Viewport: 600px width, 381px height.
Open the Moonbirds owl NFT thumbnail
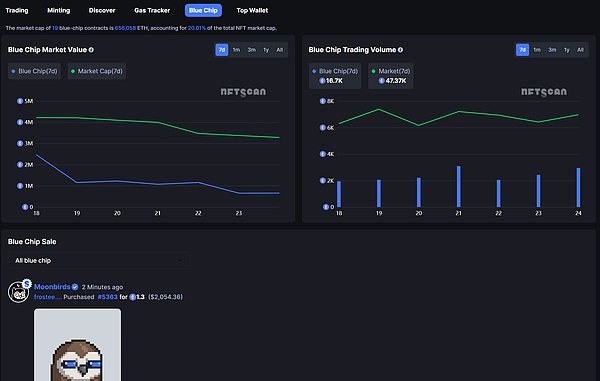click(77, 345)
